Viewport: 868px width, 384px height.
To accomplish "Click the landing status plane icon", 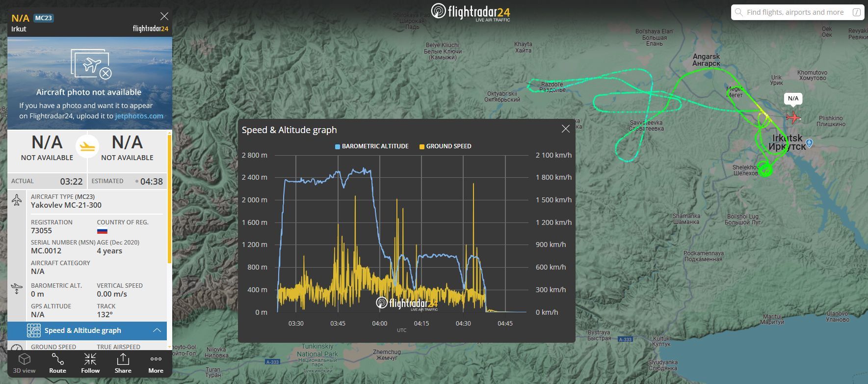I will coord(87,146).
